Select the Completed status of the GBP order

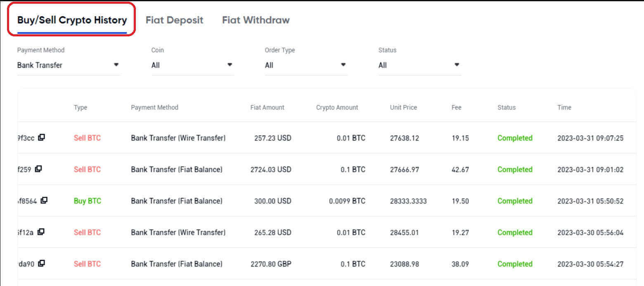[x=515, y=264]
